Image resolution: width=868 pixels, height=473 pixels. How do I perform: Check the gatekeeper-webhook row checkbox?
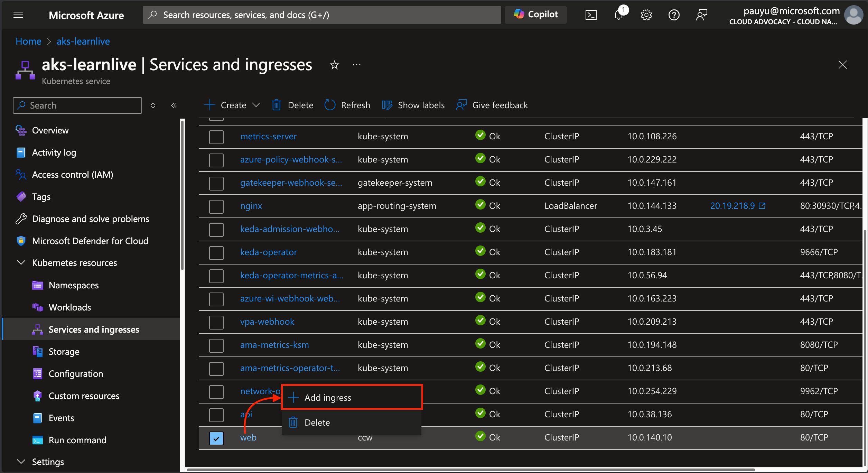tap(216, 183)
